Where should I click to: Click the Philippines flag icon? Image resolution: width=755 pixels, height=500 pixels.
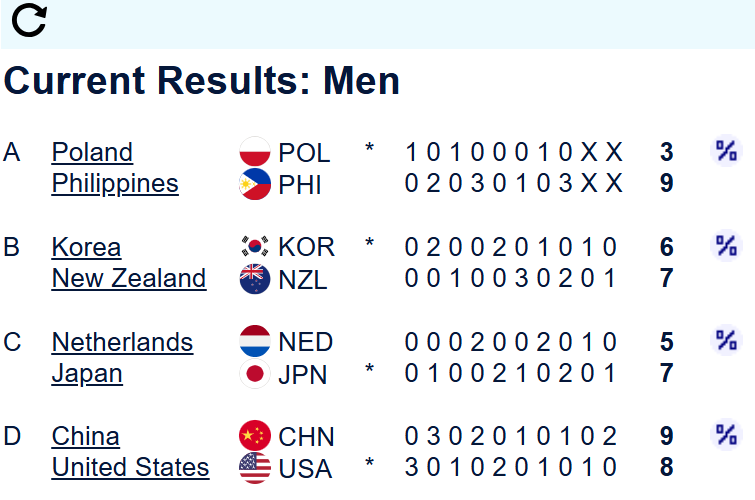coord(255,184)
